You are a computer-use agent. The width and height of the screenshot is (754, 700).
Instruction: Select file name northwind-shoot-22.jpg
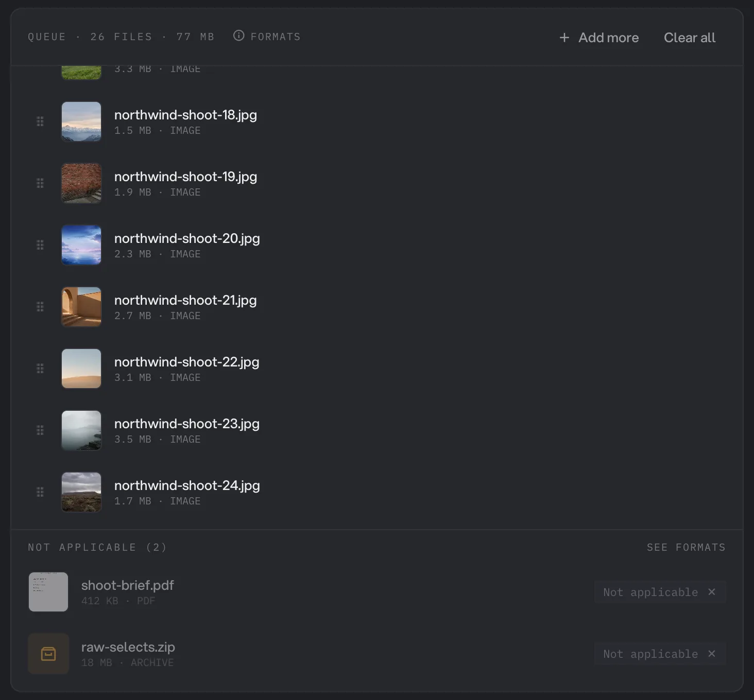pos(186,362)
